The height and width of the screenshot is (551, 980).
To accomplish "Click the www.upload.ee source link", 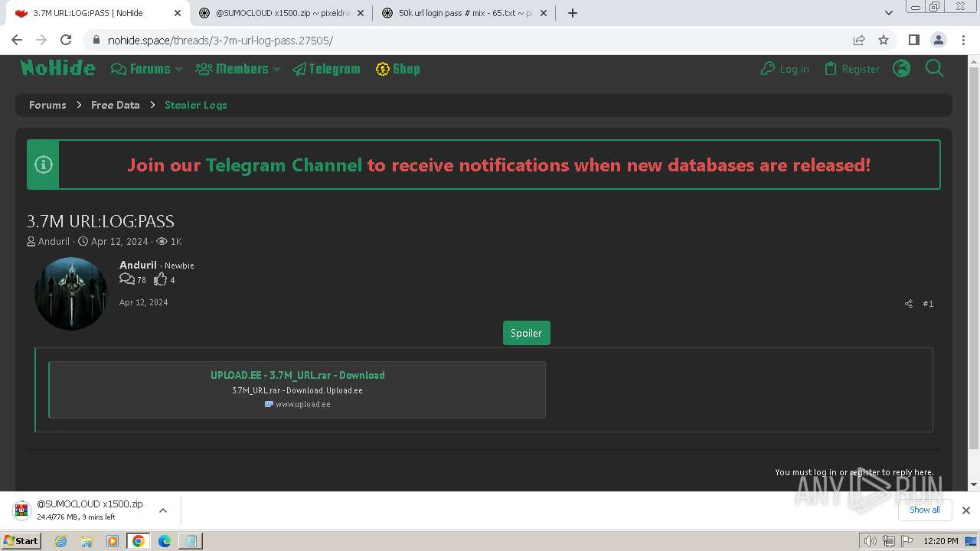I will 303,404.
